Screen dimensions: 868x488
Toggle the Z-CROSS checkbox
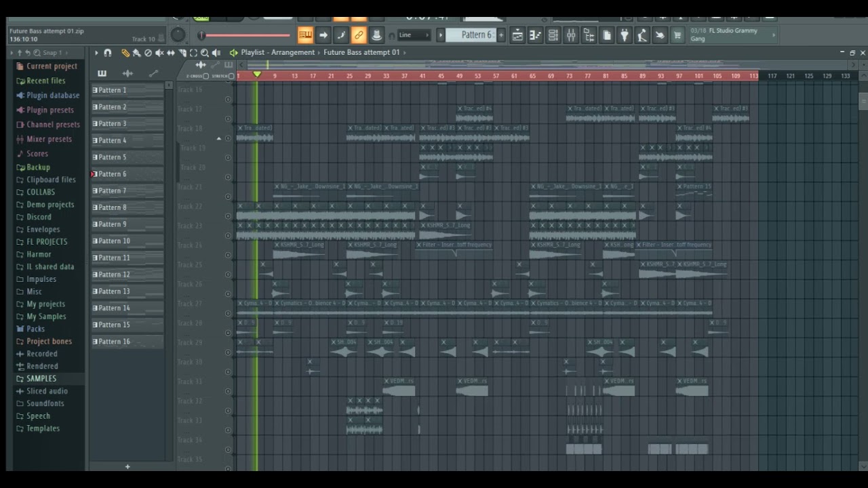click(x=206, y=76)
